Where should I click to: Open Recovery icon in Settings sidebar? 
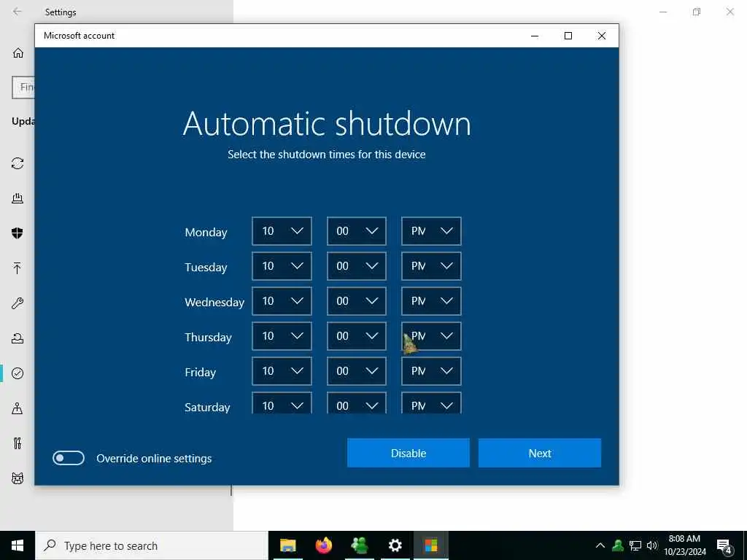(x=18, y=338)
